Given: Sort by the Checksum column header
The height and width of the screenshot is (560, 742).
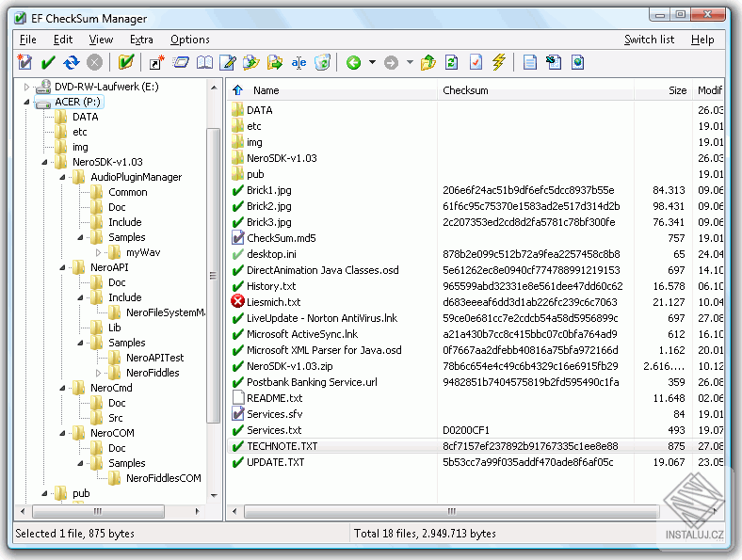Looking at the screenshot, I should point(536,89).
